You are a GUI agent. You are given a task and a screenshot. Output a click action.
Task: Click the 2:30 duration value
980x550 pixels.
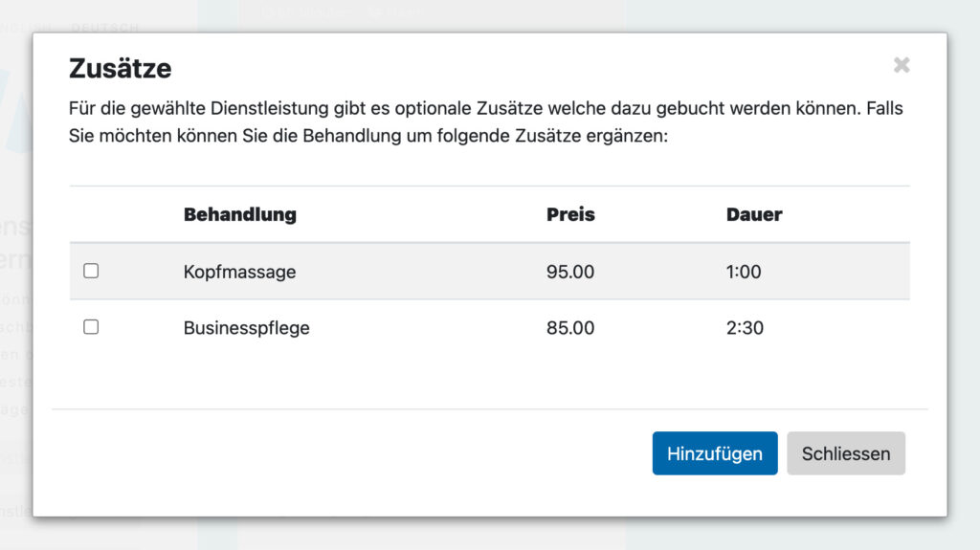(745, 328)
